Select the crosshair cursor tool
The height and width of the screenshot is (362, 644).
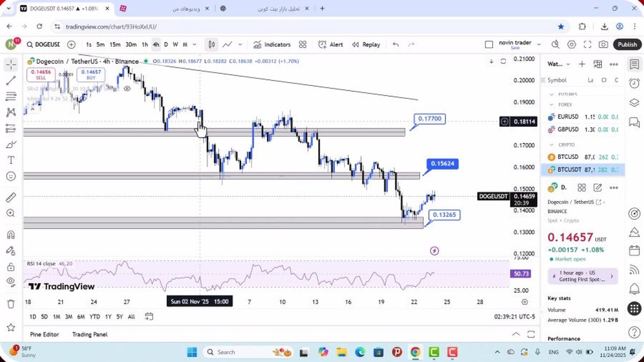(11, 65)
